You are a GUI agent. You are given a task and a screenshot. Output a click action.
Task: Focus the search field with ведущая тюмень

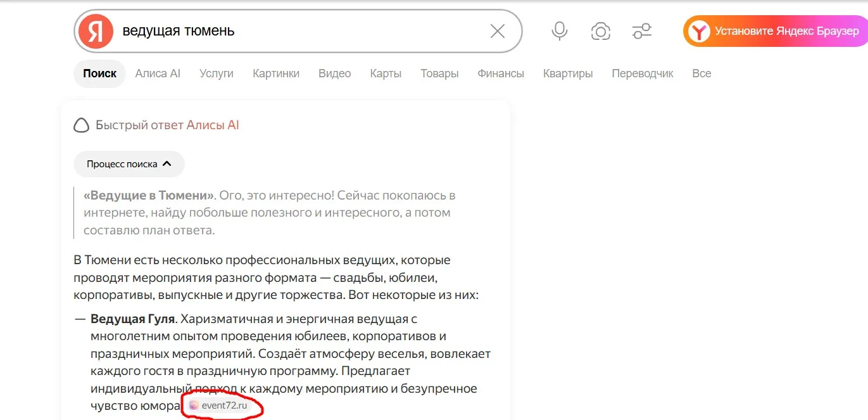tap(298, 31)
